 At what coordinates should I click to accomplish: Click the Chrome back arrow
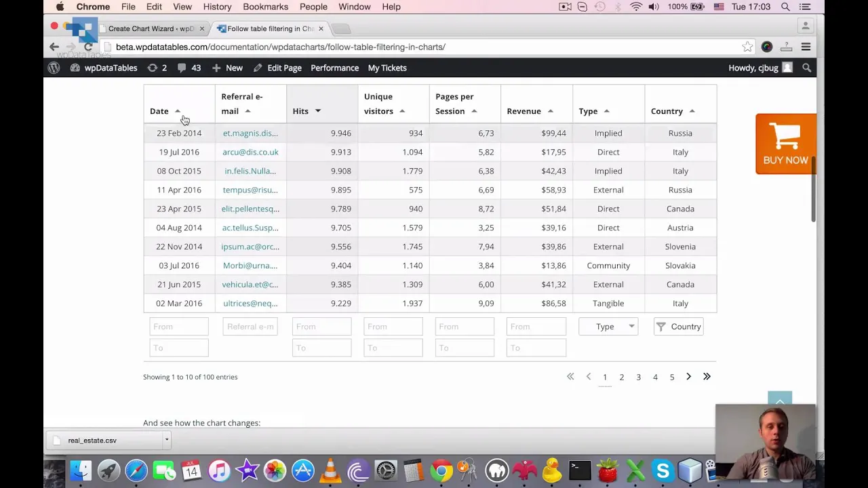pyautogui.click(x=54, y=47)
